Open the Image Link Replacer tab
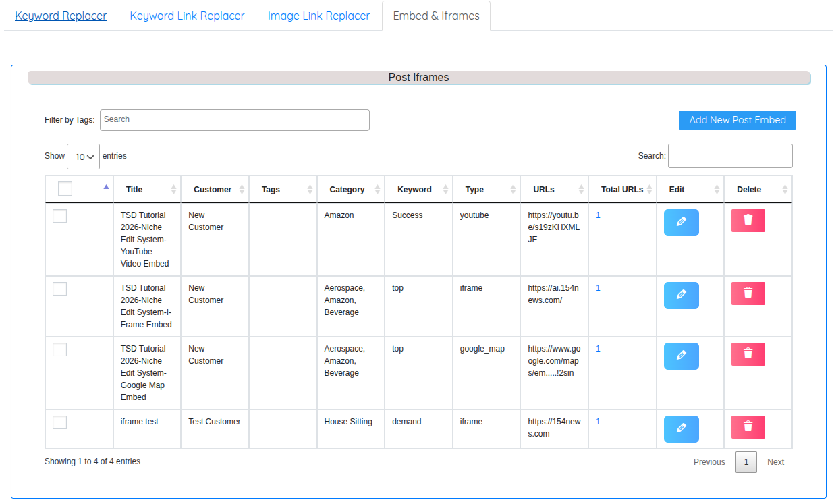Image resolution: width=834 pixels, height=504 pixels. (x=318, y=16)
